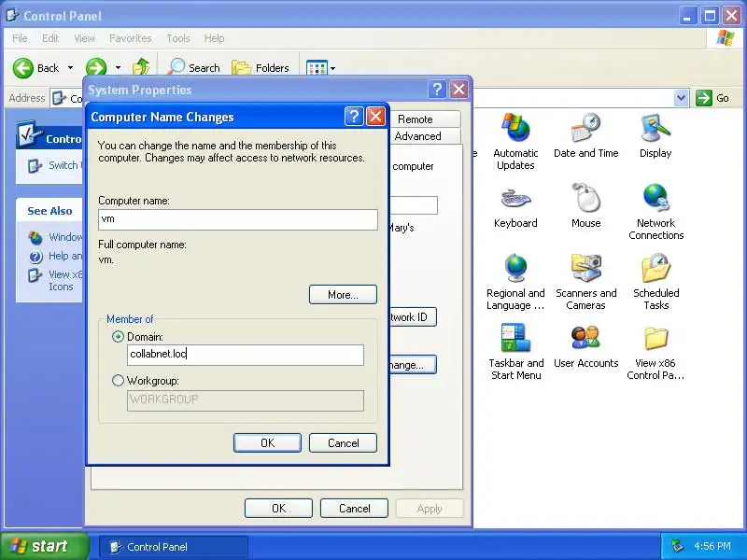747x560 pixels.
Task: Click the Windows Update icon in See Also
Action: point(35,237)
